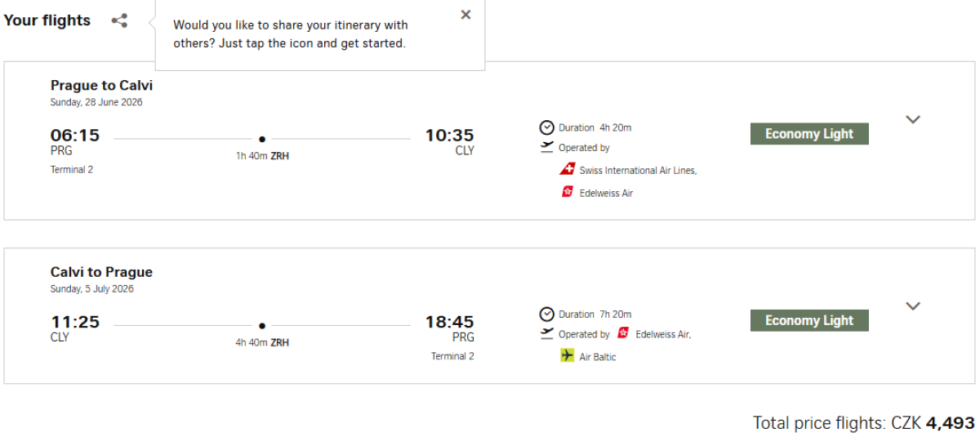Click return flight duration clock icon
The height and width of the screenshot is (437, 980).
pos(547,314)
